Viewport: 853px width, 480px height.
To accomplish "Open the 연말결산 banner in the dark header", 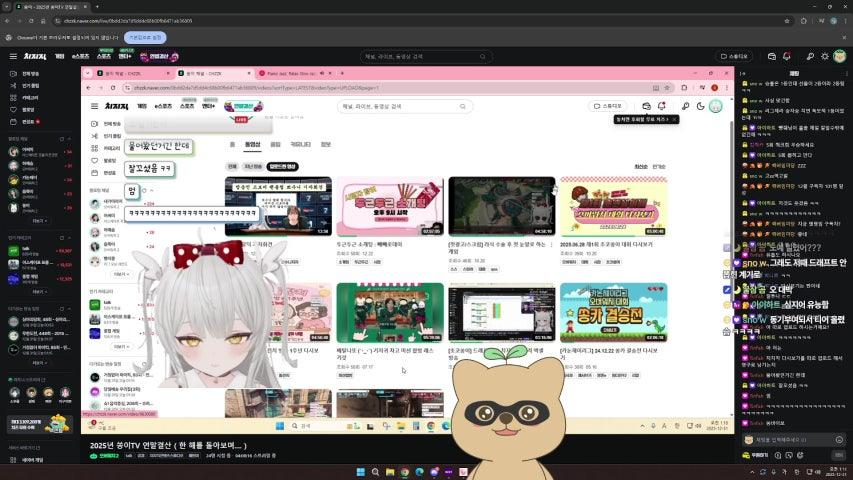I will point(159,56).
